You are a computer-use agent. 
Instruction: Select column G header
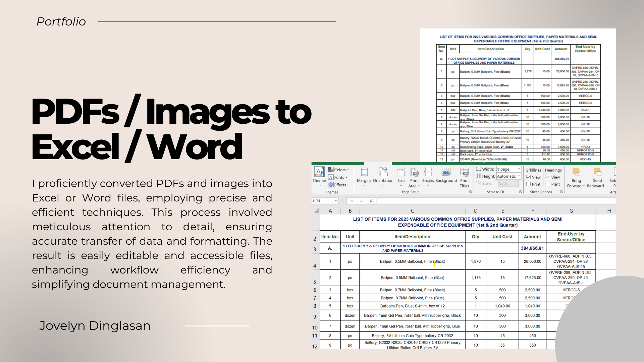pyautogui.click(x=571, y=211)
